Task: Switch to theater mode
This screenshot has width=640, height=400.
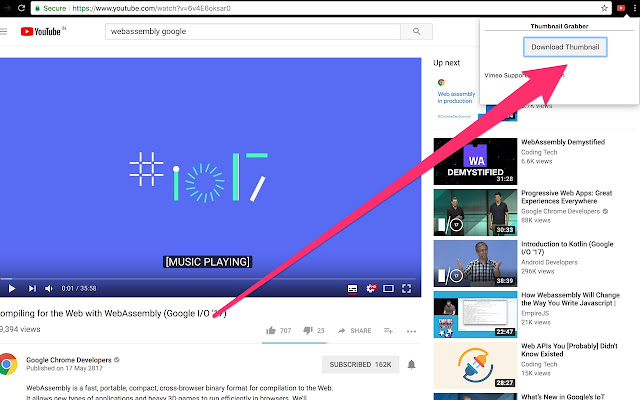Action: pyautogui.click(x=388, y=289)
